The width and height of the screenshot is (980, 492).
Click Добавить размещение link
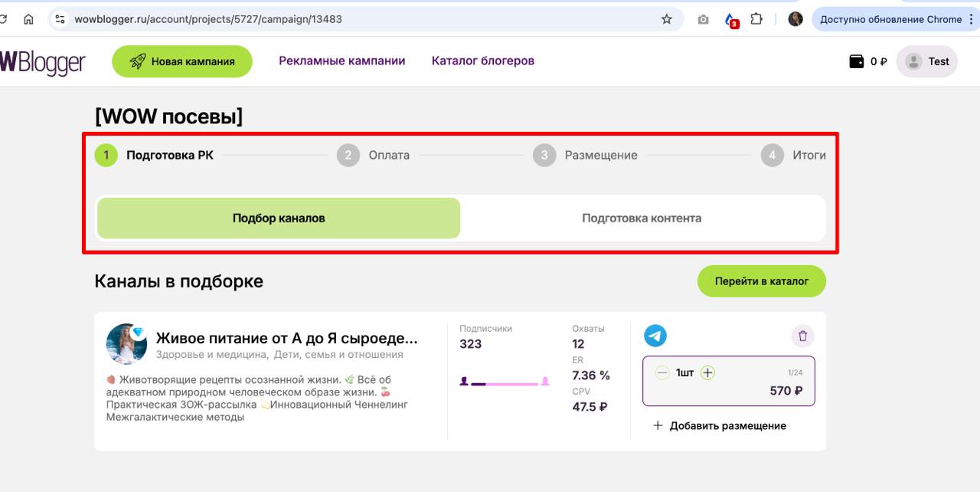click(x=719, y=426)
